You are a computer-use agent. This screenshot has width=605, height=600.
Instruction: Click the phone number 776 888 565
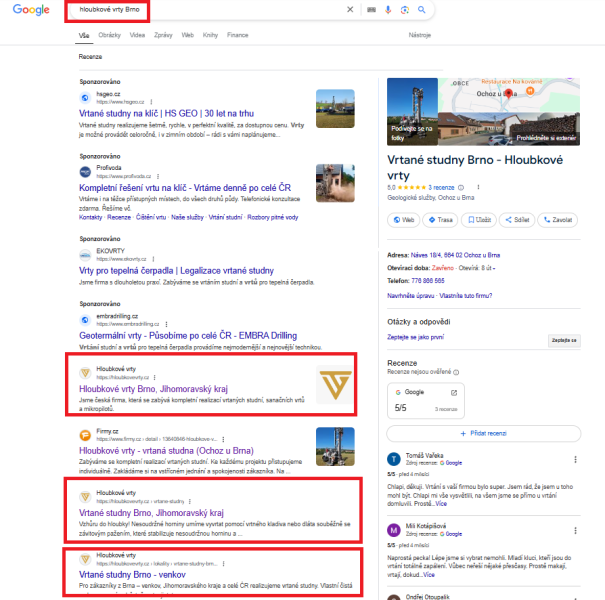pos(428,281)
